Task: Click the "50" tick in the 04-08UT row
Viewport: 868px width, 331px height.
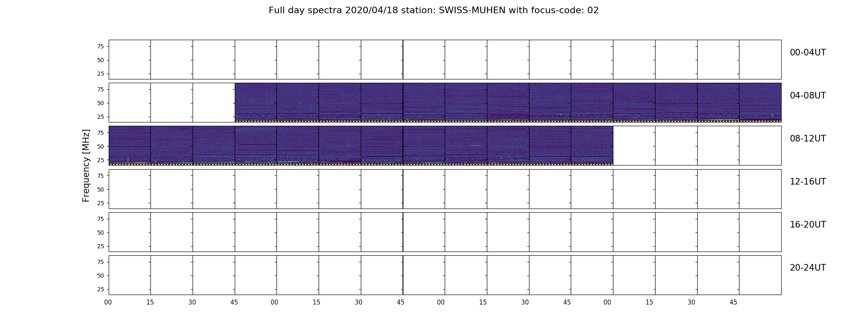Action: [100, 103]
